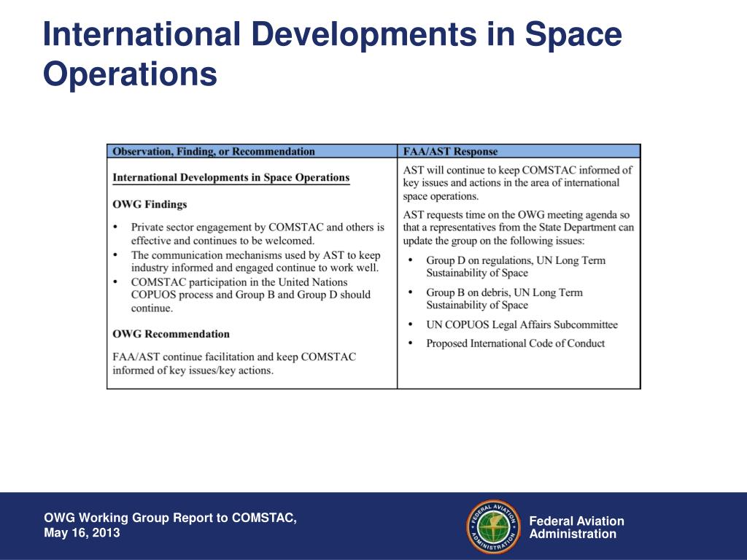Click the 'OWG Findings' subheading
The width and height of the screenshot is (747, 560).
tap(150, 204)
